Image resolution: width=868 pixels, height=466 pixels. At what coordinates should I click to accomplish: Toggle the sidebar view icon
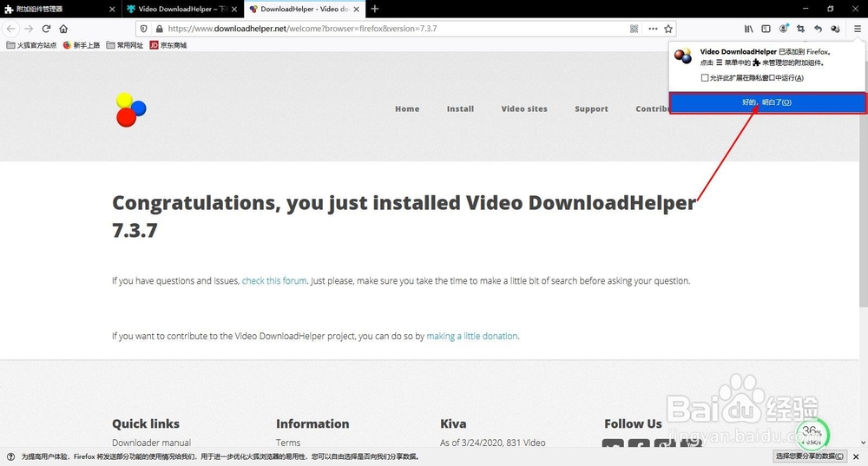click(766, 29)
